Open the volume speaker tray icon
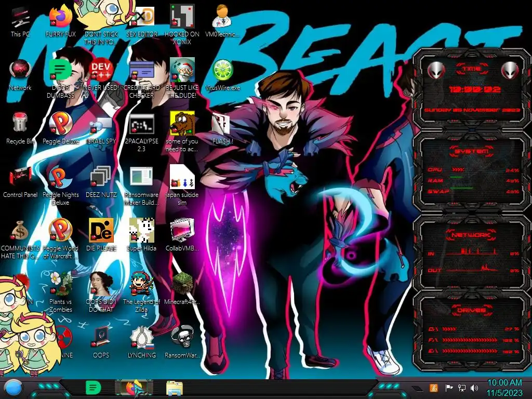The height and width of the screenshot is (399, 532). (x=474, y=388)
